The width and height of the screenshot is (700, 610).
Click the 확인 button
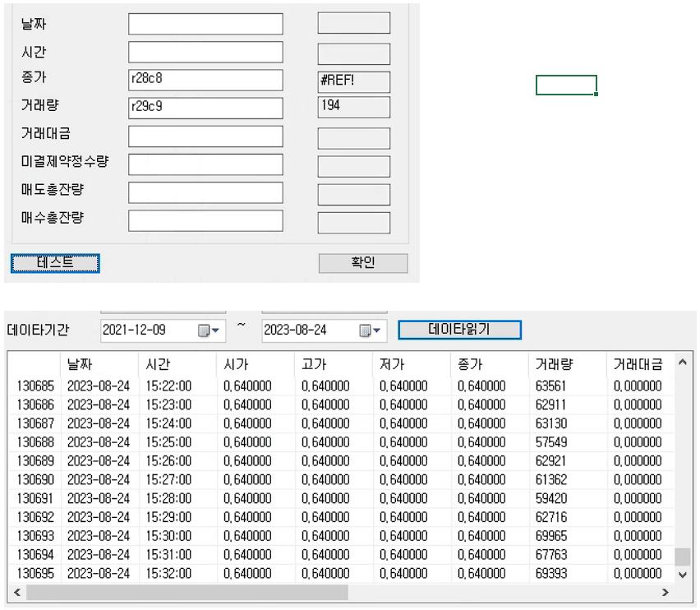click(x=362, y=263)
